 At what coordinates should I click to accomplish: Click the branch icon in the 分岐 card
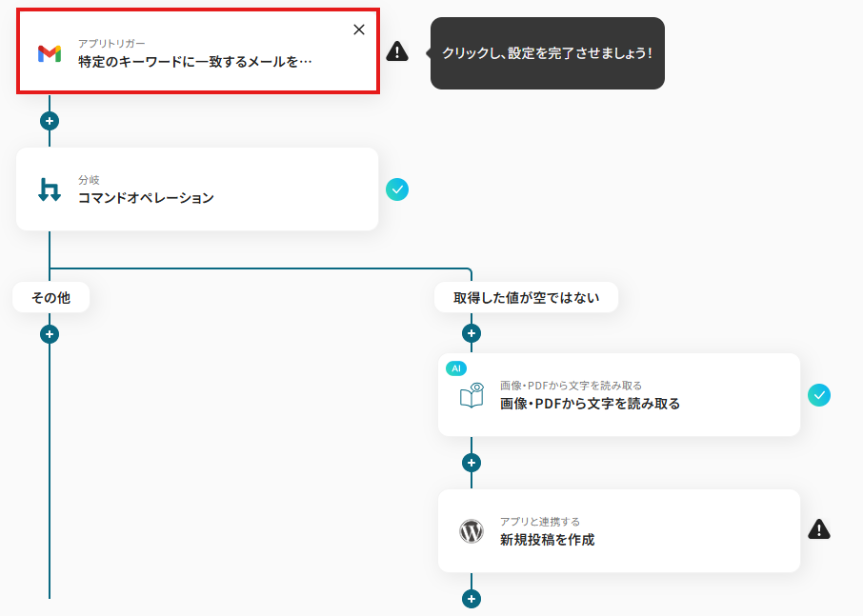coord(50,189)
